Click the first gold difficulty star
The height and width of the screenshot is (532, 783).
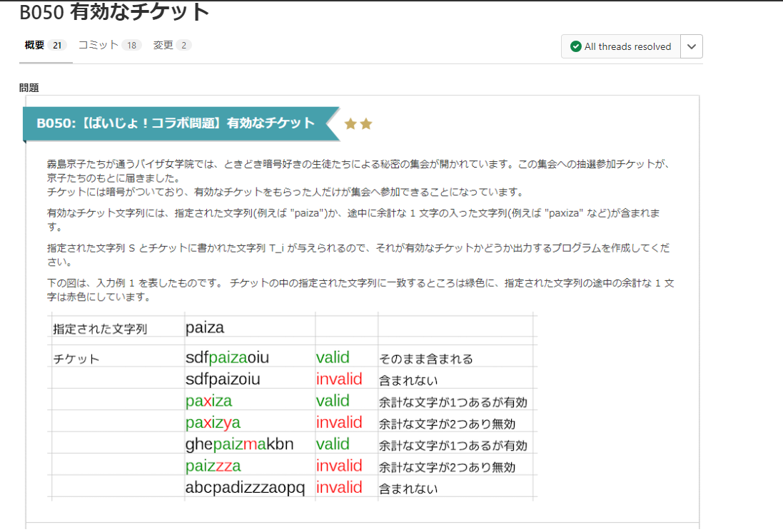coord(350,124)
